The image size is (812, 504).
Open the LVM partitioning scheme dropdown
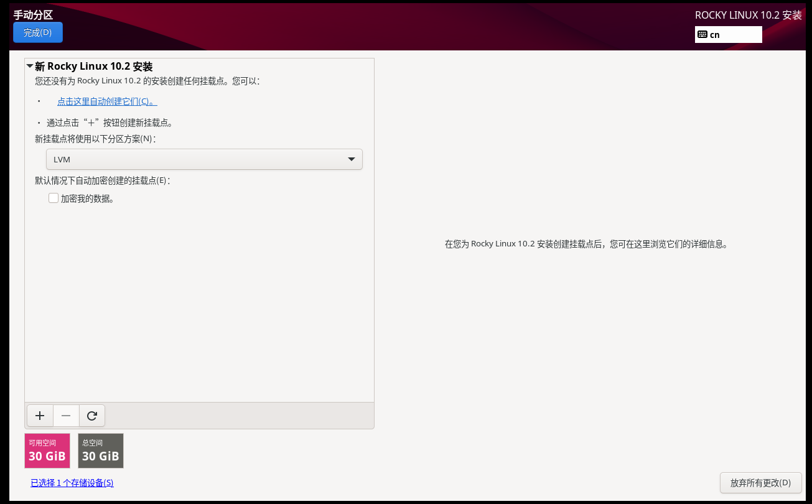[x=204, y=159]
